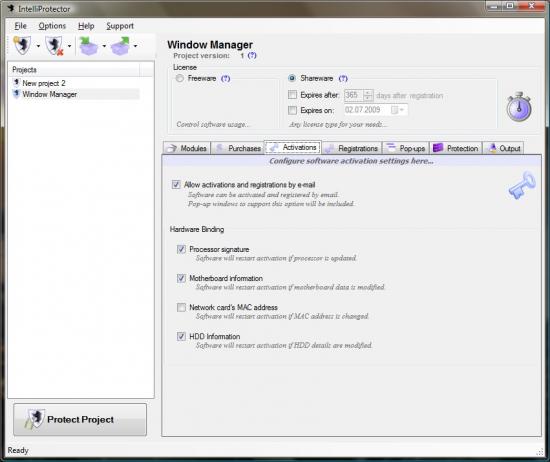Open the Help menu
550x462 pixels.
(x=86, y=26)
